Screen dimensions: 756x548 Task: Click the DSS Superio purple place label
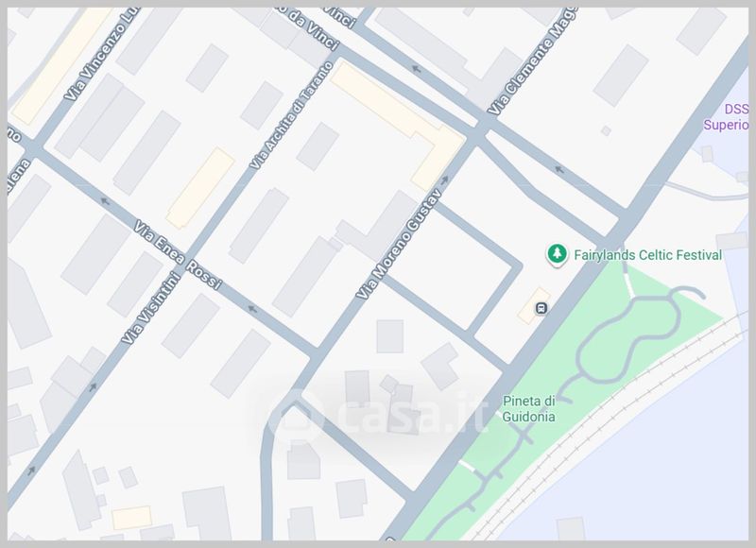click(x=727, y=116)
